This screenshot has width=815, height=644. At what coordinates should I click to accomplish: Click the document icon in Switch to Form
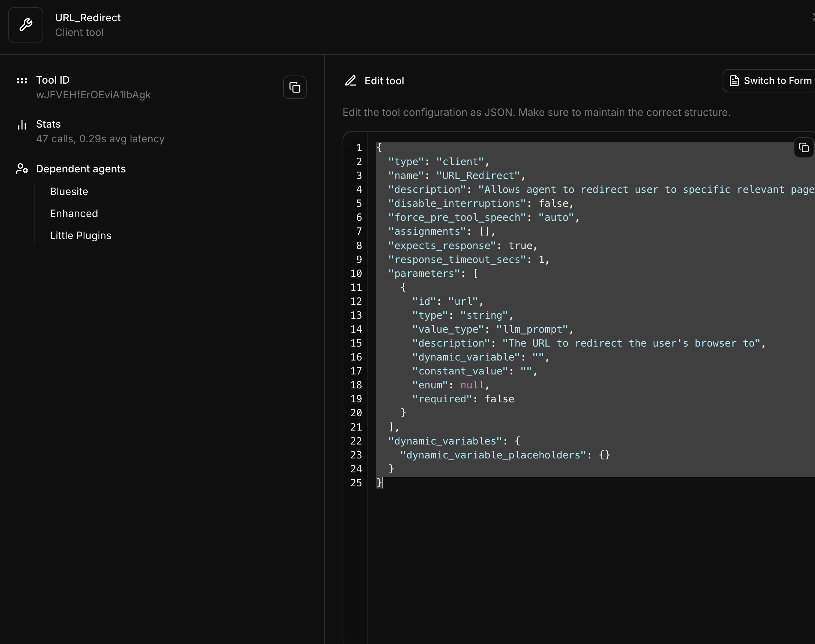coord(734,81)
